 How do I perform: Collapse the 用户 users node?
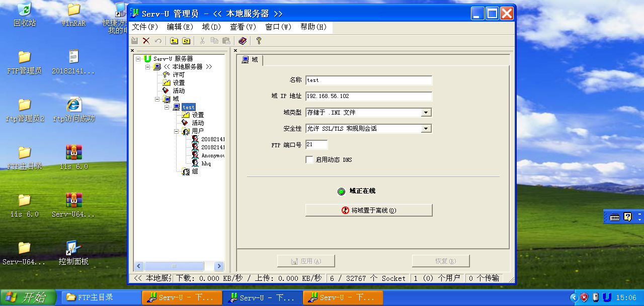(x=177, y=131)
